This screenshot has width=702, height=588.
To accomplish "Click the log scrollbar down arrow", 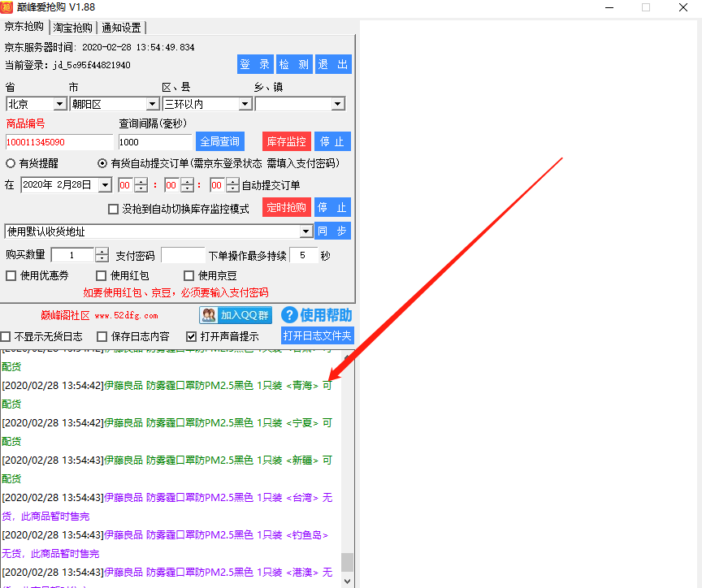I will pos(348,582).
